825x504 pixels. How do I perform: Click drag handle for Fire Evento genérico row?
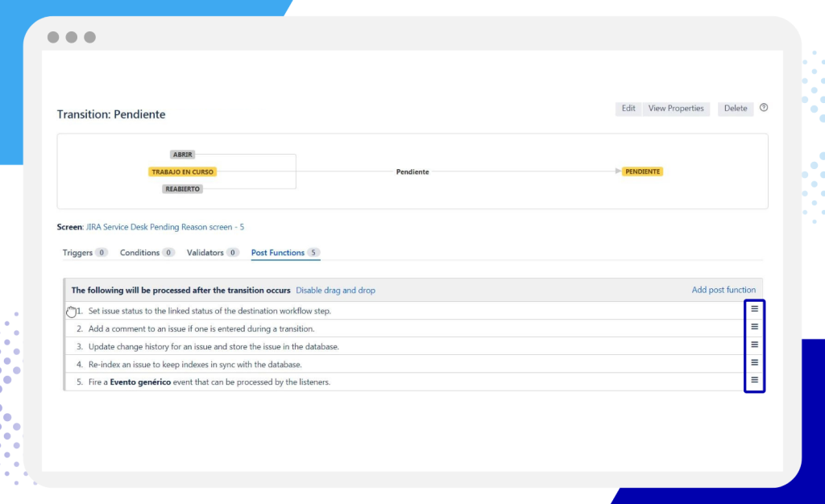tap(754, 380)
